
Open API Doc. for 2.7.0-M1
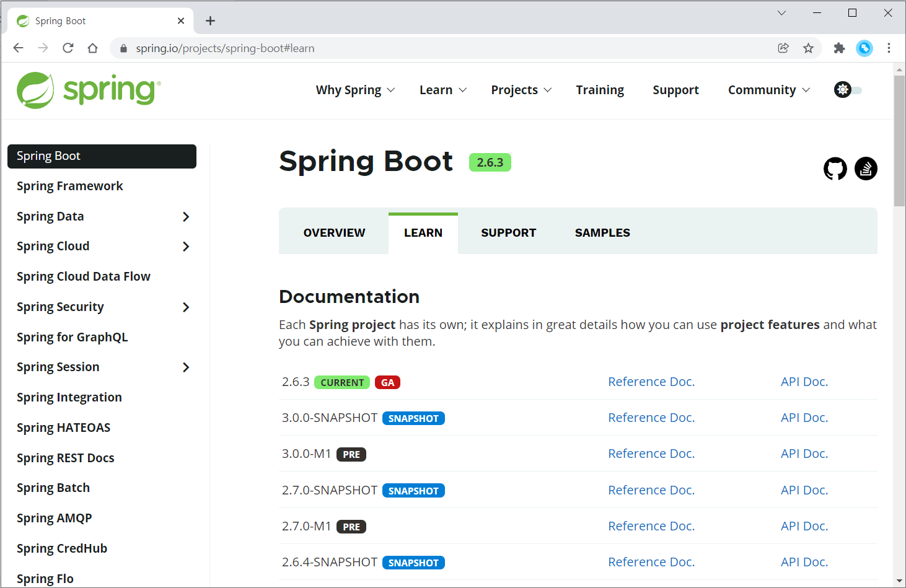click(x=804, y=526)
